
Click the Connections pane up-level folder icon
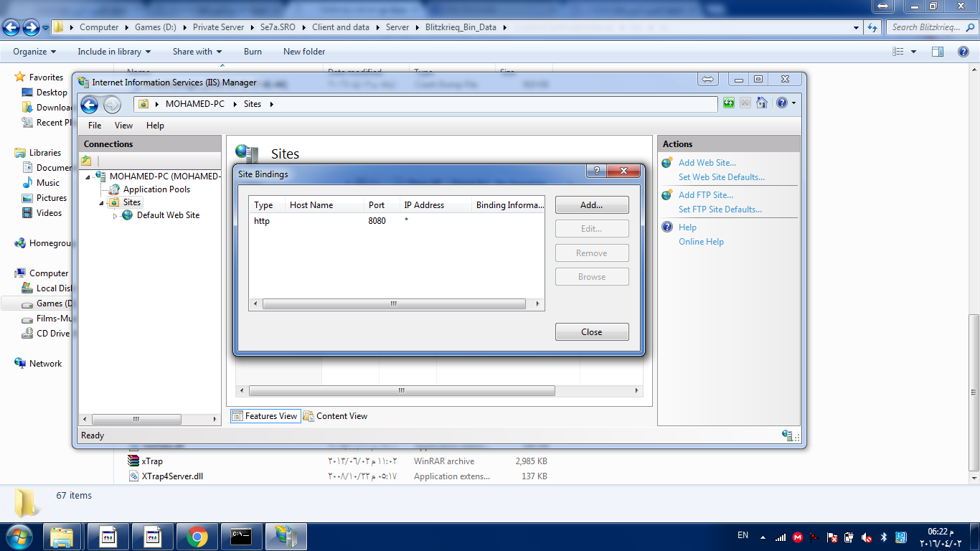[86, 161]
